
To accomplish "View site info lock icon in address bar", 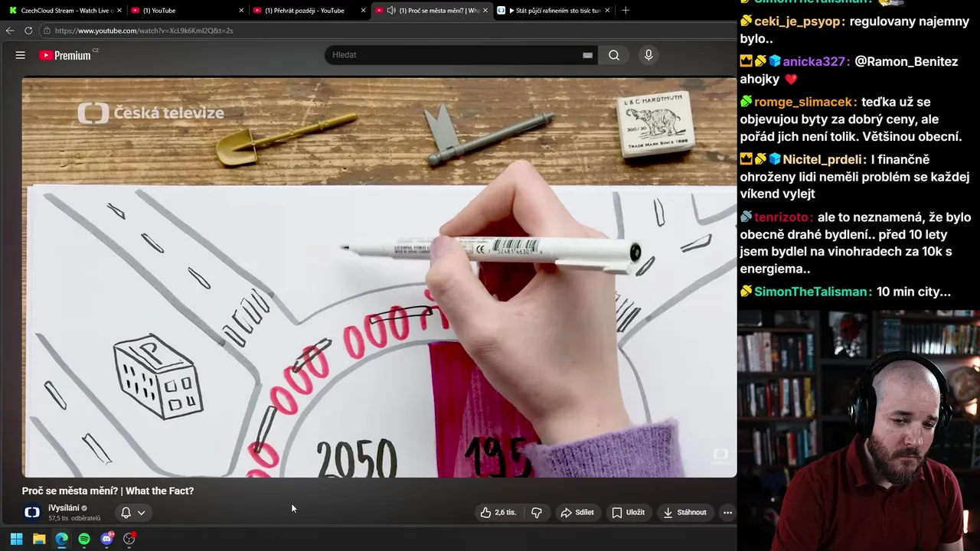I will [47, 31].
